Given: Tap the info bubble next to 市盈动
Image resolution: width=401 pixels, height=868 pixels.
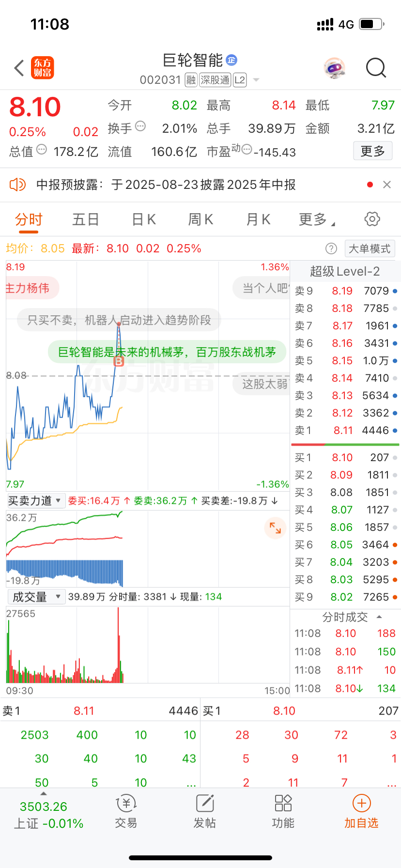Looking at the screenshot, I should [247, 150].
